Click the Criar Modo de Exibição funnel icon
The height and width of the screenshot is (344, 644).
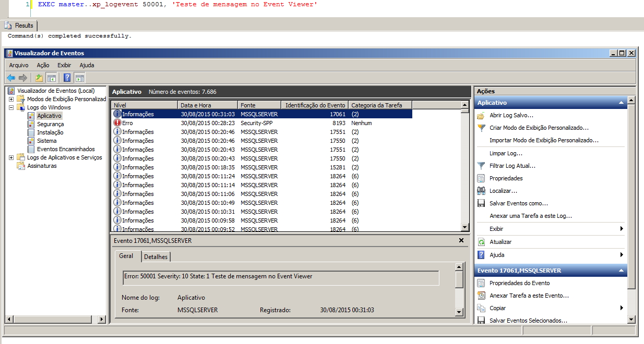[481, 128]
